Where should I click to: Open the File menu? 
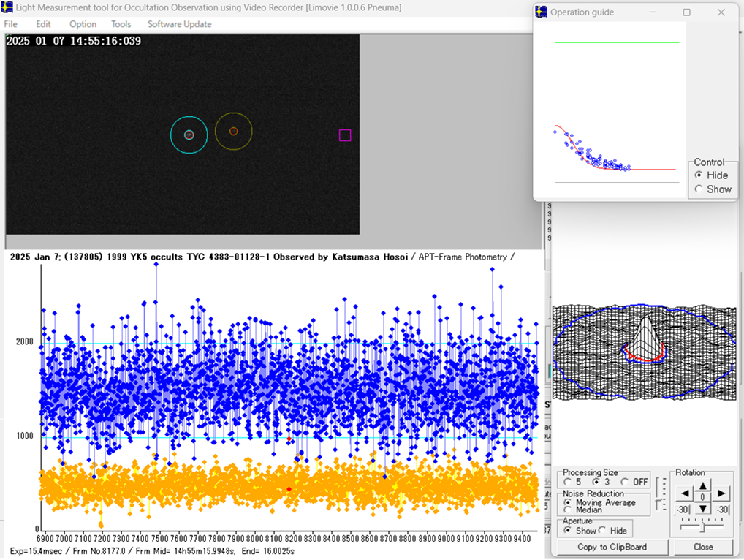click(x=11, y=24)
